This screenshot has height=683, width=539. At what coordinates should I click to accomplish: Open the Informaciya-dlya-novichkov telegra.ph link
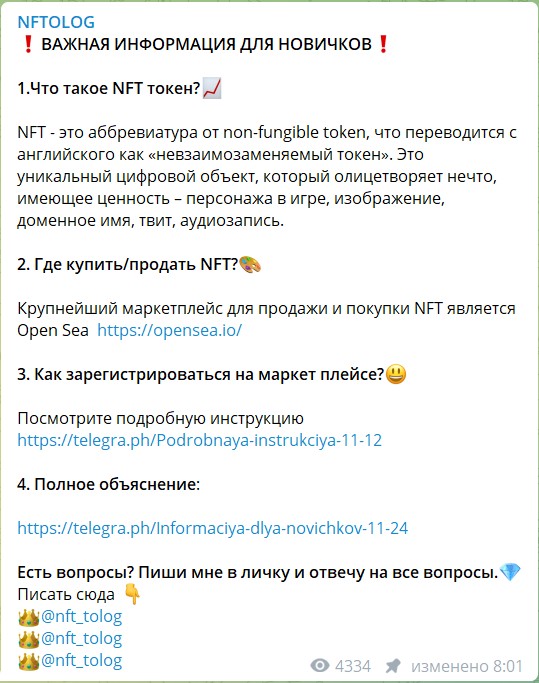[213, 528]
